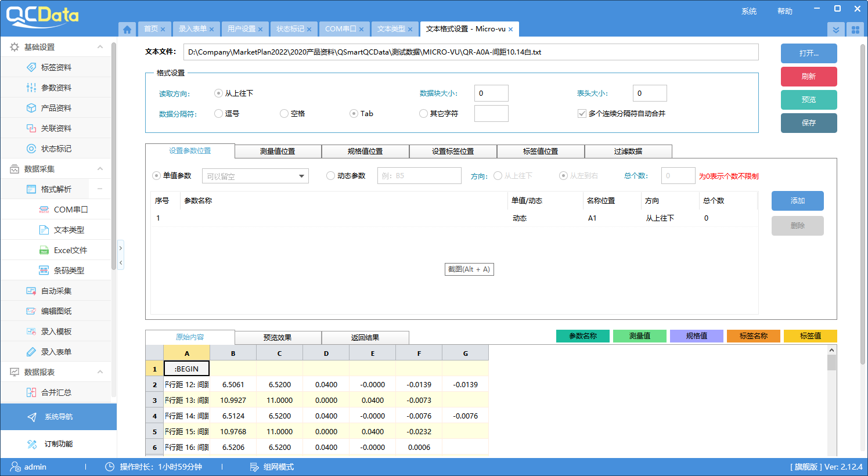Select the COM串口 sidebar item
868x476 pixels.
[70, 210]
